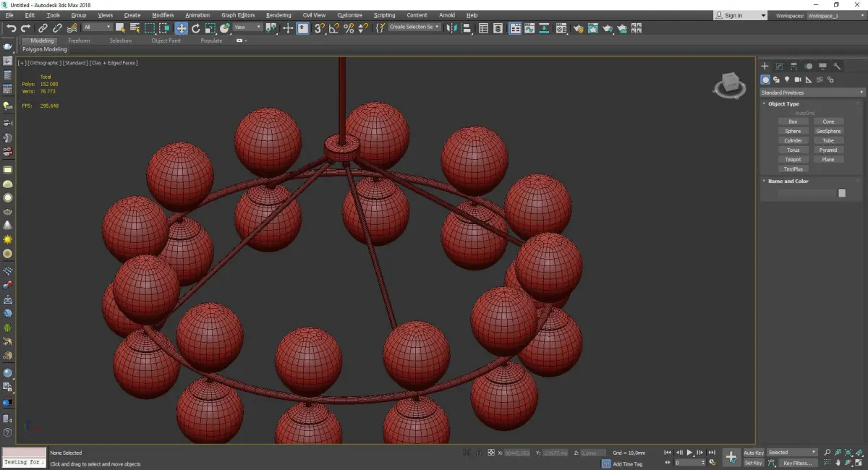Screen dimensions: 868x470
Task: Toggle Window/Crossing selection mode
Action: [x=165, y=28]
